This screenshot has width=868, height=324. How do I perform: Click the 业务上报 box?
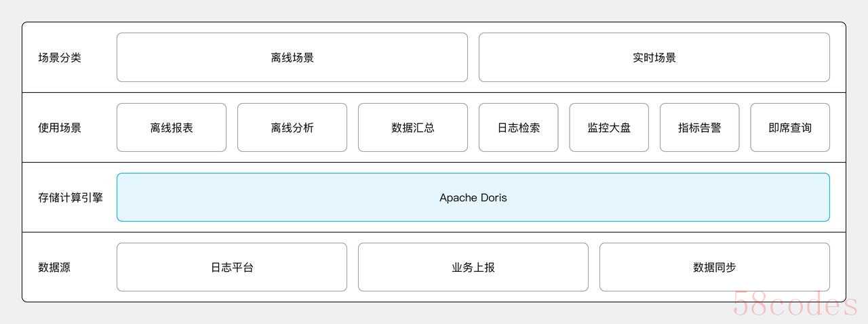click(473, 267)
